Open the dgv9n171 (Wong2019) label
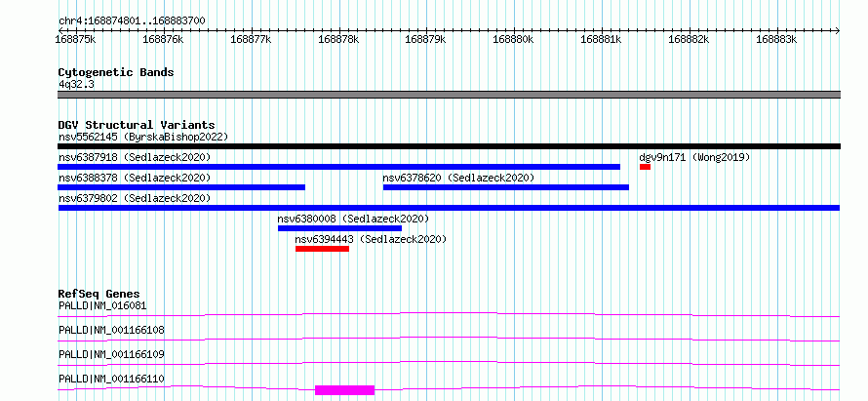The width and height of the screenshot is (868, 401). click(x=694, y=157)
